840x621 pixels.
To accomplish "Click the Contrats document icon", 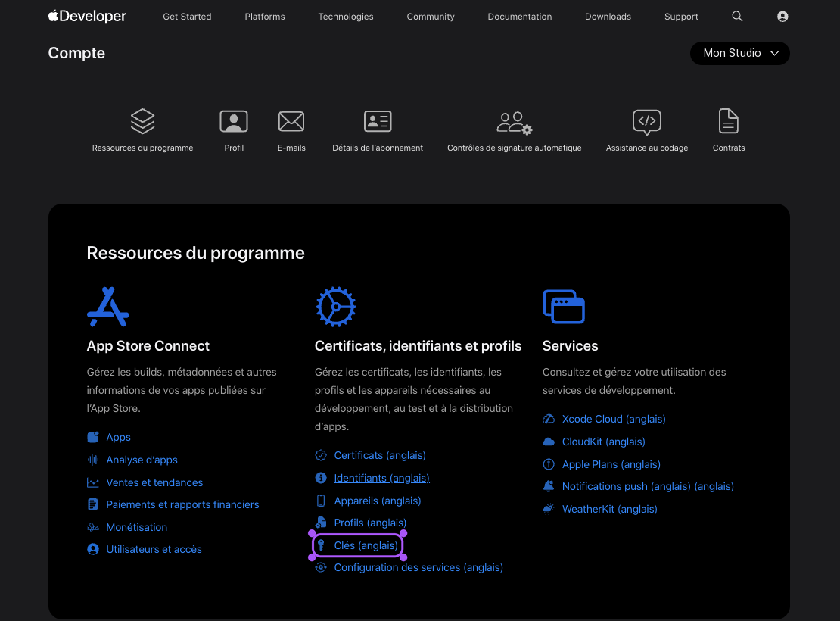I will pos(729,120).
